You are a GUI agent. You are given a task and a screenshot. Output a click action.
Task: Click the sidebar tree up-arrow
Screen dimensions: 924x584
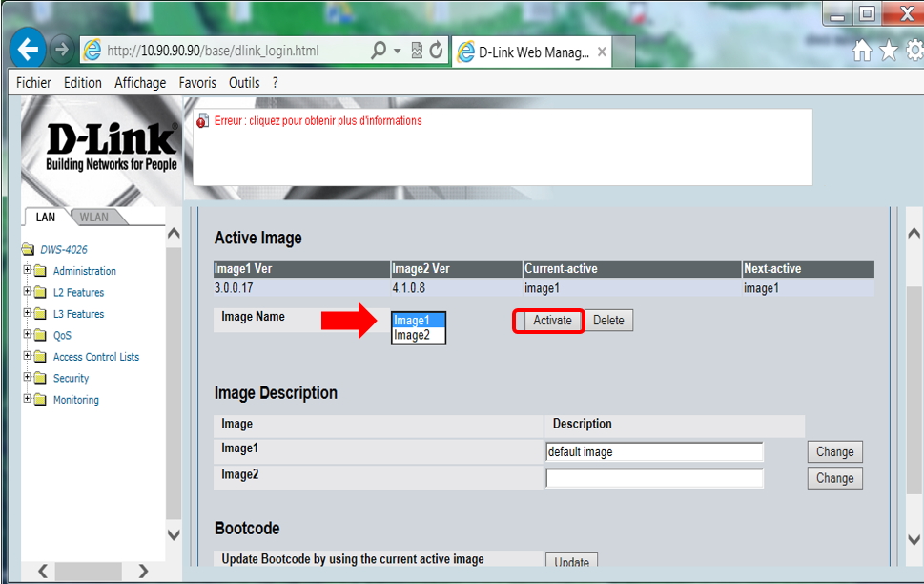tap(174, 233)
